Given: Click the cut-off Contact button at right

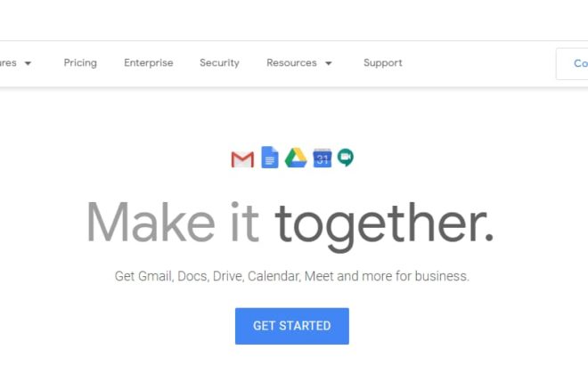Looking at the screenshot, I should (x=572, y=64).
